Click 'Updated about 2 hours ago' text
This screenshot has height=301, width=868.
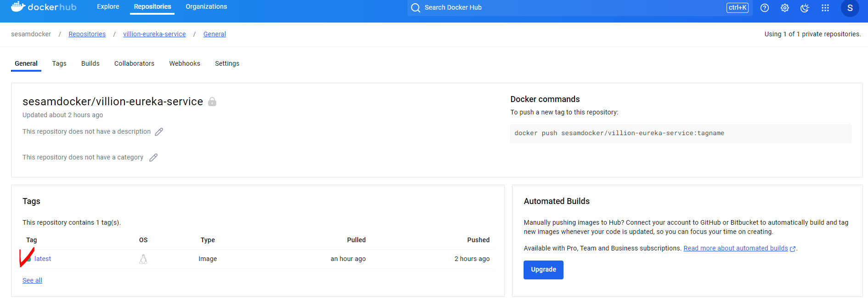62,115
